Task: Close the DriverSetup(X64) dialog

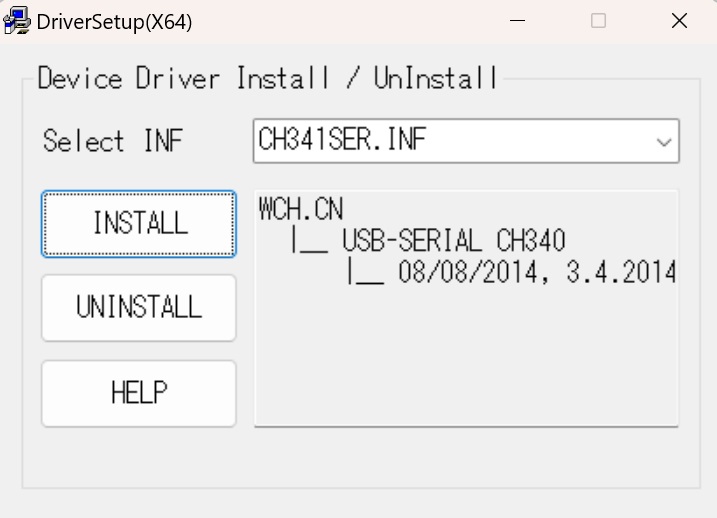Action: click(679, 21)
